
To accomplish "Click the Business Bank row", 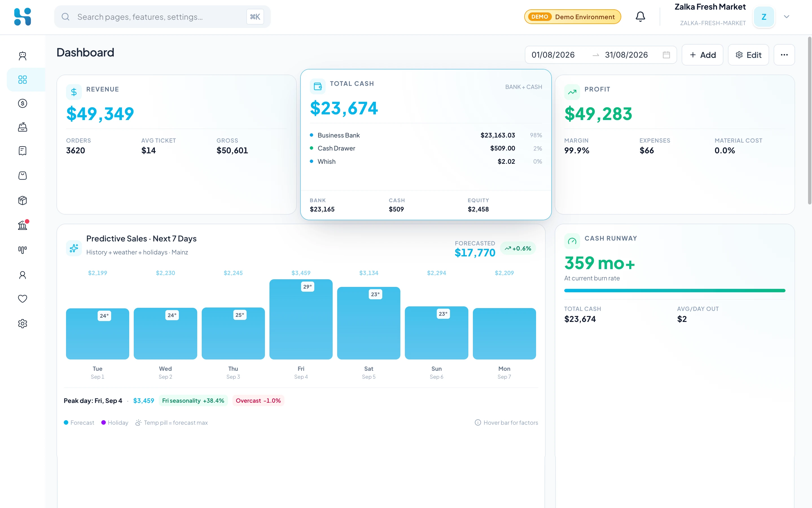I will [x=426, y=135].
